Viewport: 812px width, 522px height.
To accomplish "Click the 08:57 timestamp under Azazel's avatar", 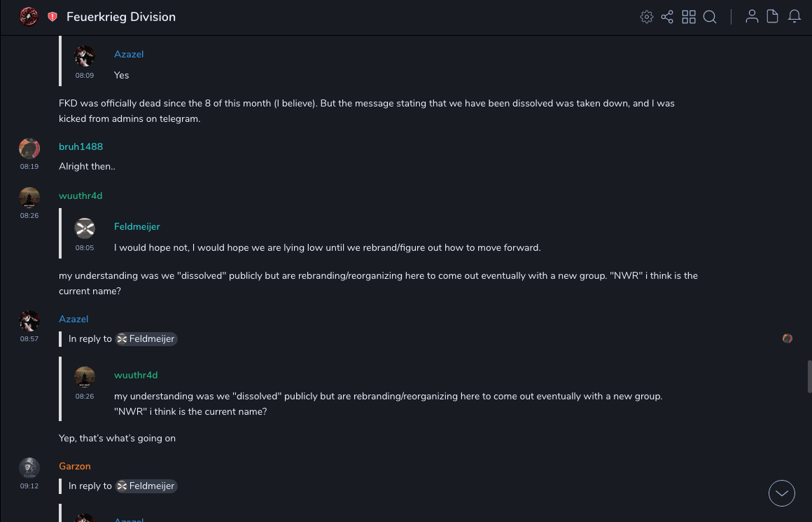I will (x=29, y=339).
